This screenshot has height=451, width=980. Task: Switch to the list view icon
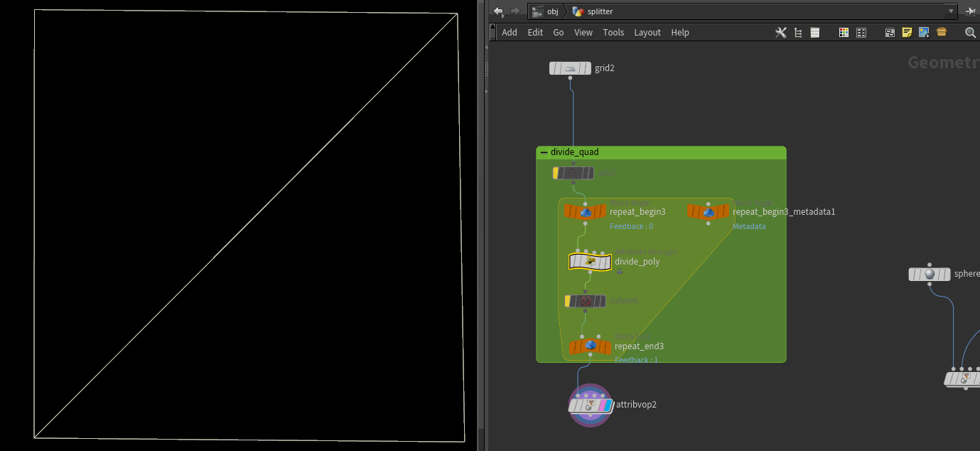coord(815,33)
